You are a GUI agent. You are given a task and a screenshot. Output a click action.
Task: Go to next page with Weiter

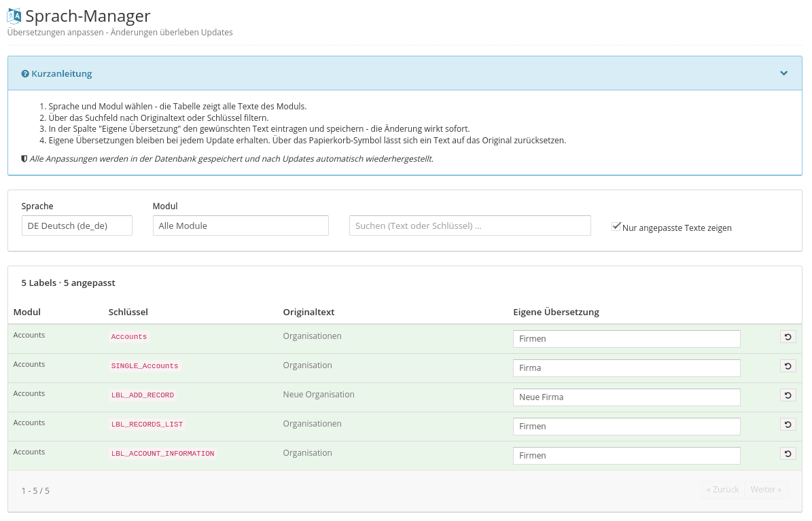pos(766,489)
